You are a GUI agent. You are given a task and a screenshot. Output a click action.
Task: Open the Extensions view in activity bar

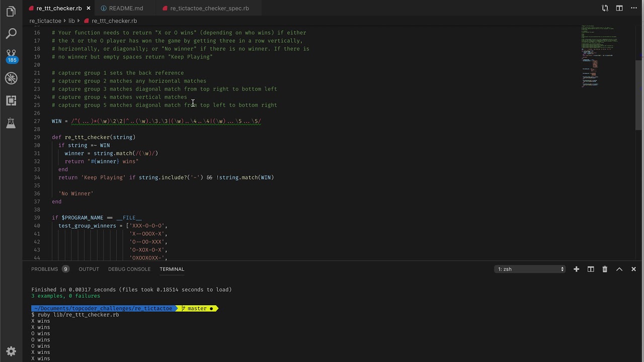click(11, 101)
